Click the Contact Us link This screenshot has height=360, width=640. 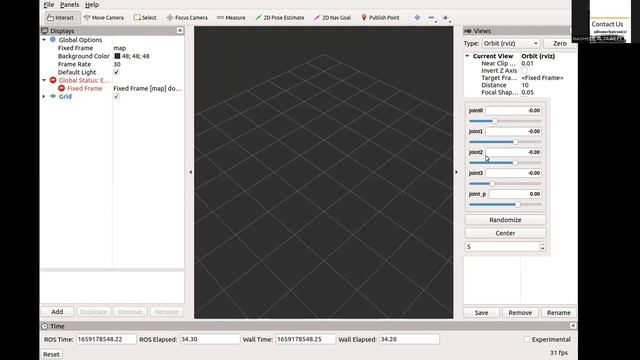click(607, 24)
